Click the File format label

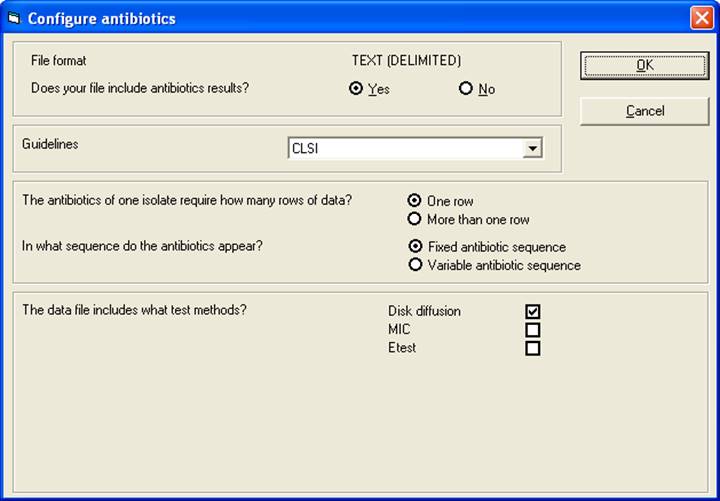pos(59,61)
